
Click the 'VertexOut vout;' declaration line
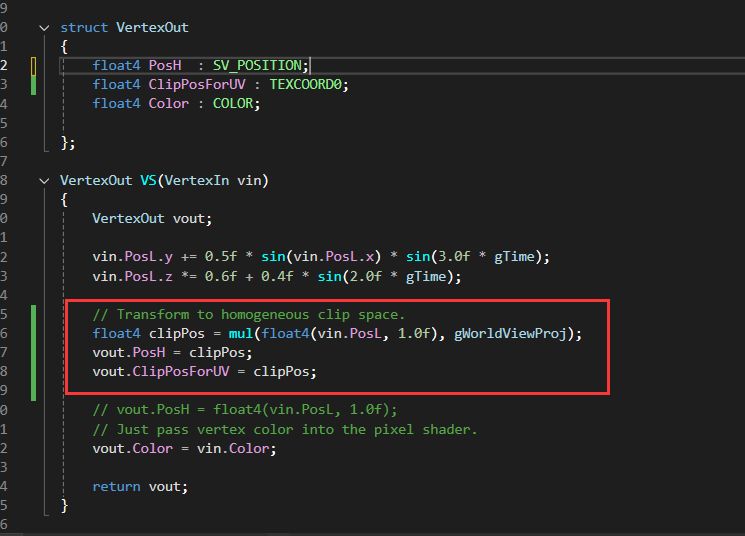(152, 219)
